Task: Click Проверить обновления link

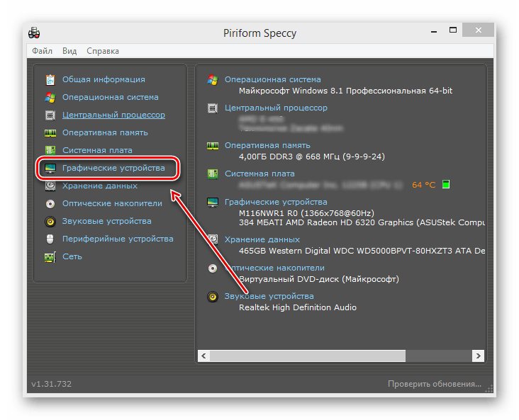Action: click(x=435, y=384)
